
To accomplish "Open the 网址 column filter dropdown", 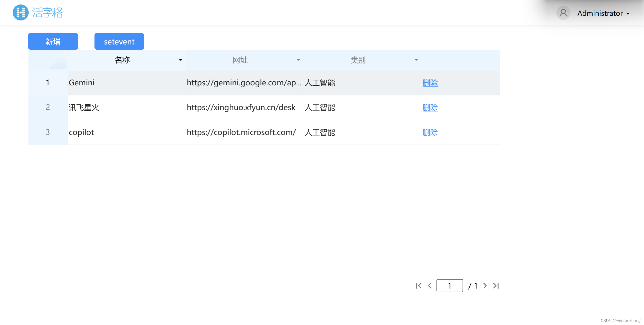I will click(x=298, y=60).
